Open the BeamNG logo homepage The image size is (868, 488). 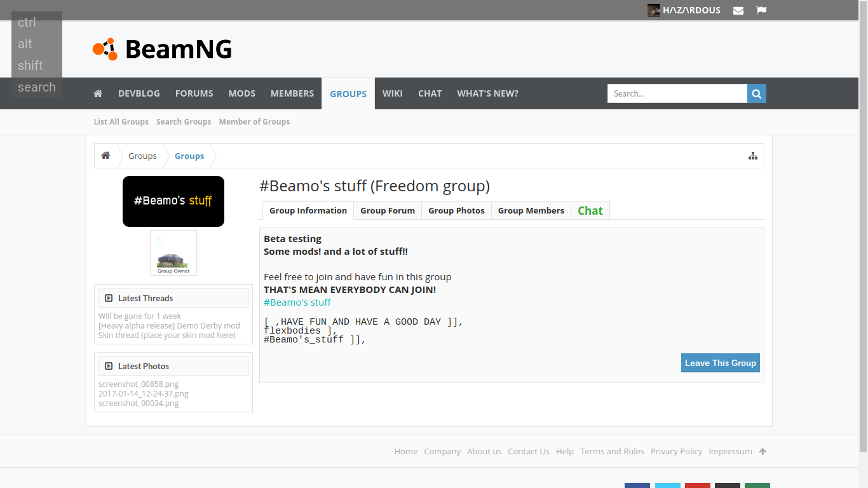coord(162,49)
